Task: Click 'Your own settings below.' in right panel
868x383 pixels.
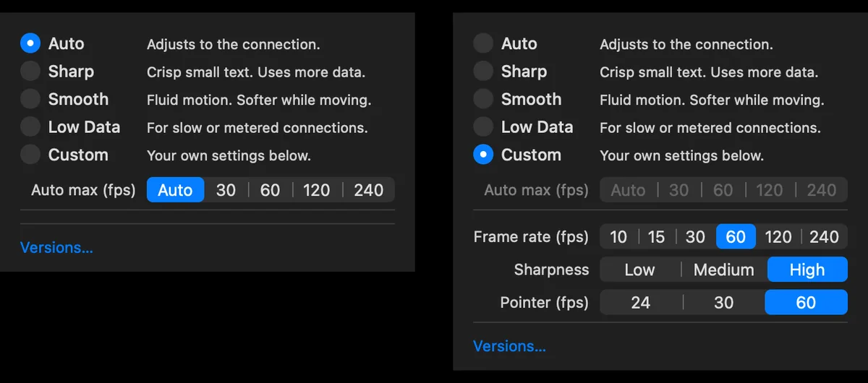Action: click(681, 155)
